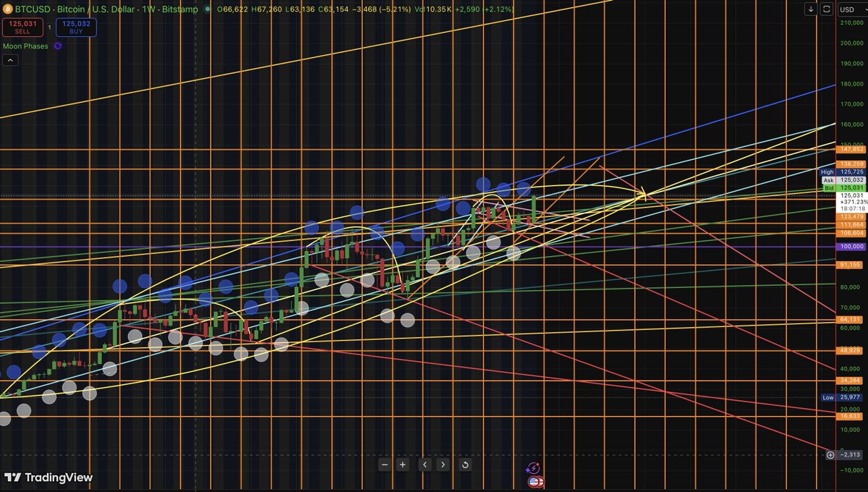Click the fullscreen frame icon at top right
Viewport: 868px width, 492px height.
click(x=827, y=9)
